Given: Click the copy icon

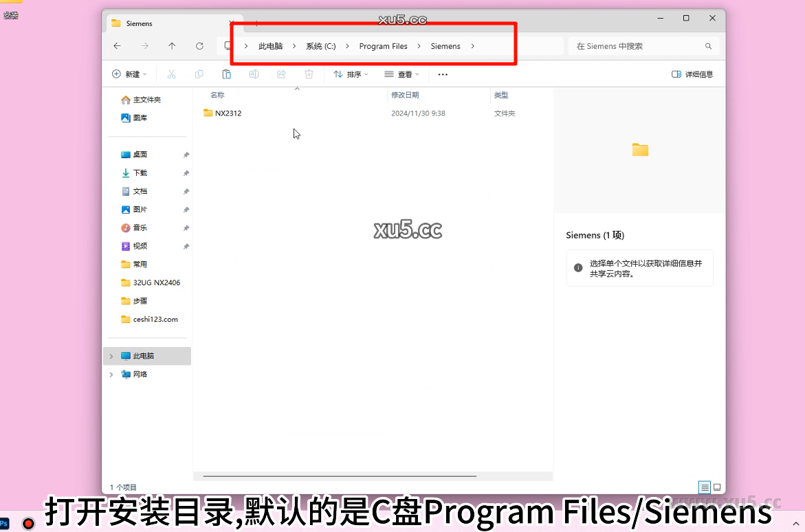Looking at the screenshot, I should pyautogui.click(x=199, y=74).
